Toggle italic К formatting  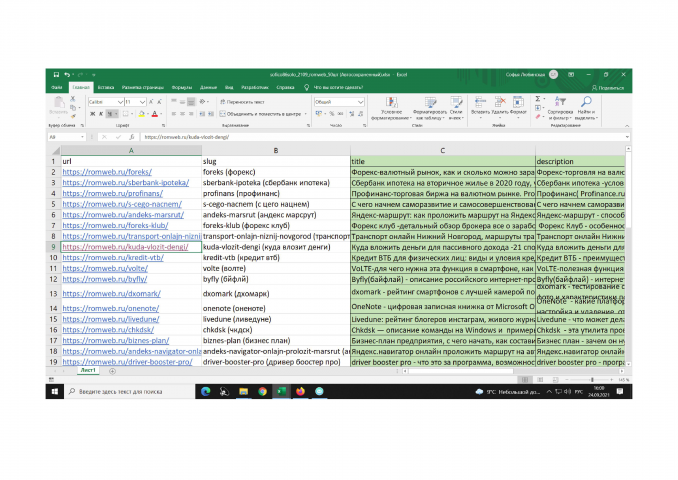pyautogui.click(x=101, y=114)
